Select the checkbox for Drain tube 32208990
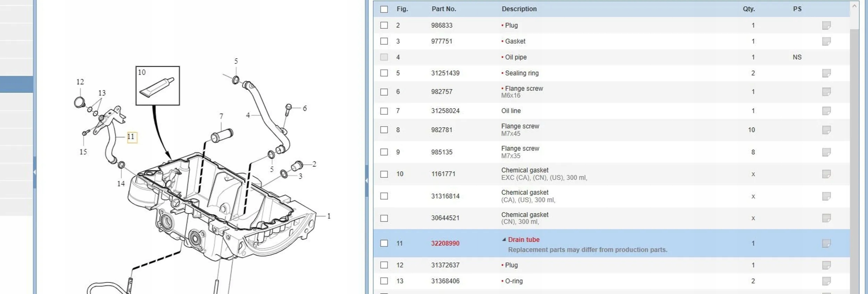This screenshot has width=868, height=294. [x=384, y=243]
